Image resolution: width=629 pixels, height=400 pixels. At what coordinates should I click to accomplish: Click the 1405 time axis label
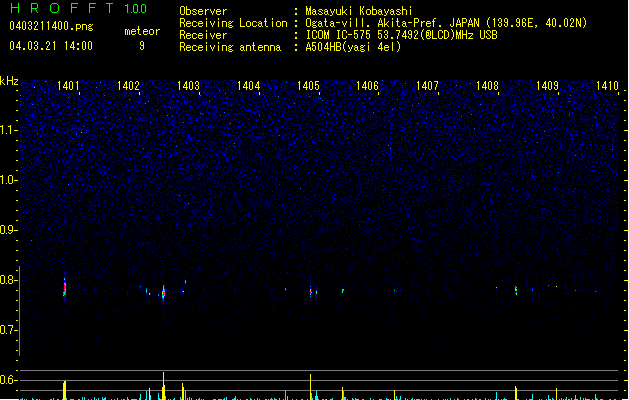308,85
